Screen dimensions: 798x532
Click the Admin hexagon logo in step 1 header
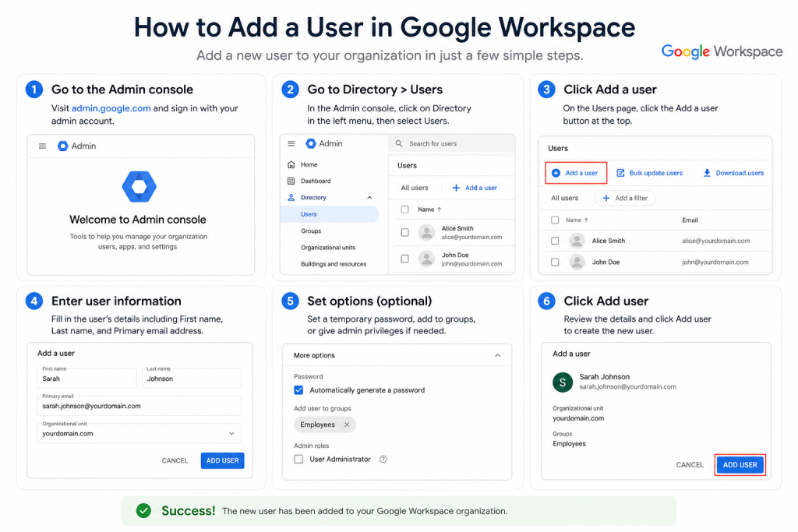(62, 146)
